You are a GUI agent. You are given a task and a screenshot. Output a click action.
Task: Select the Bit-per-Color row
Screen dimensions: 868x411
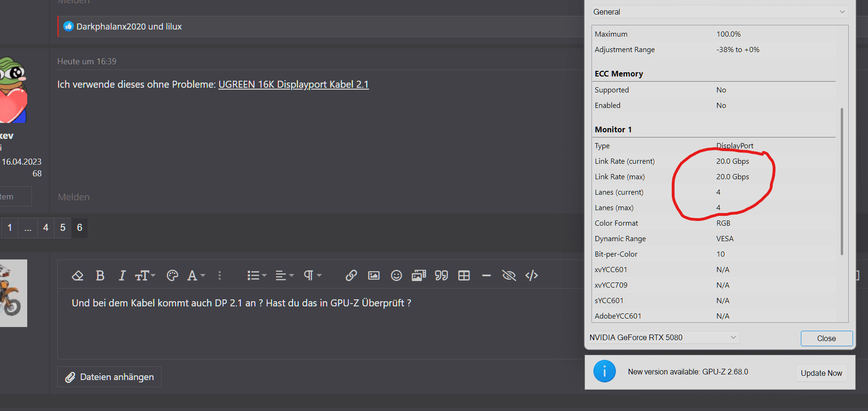(x=714, y=254)
